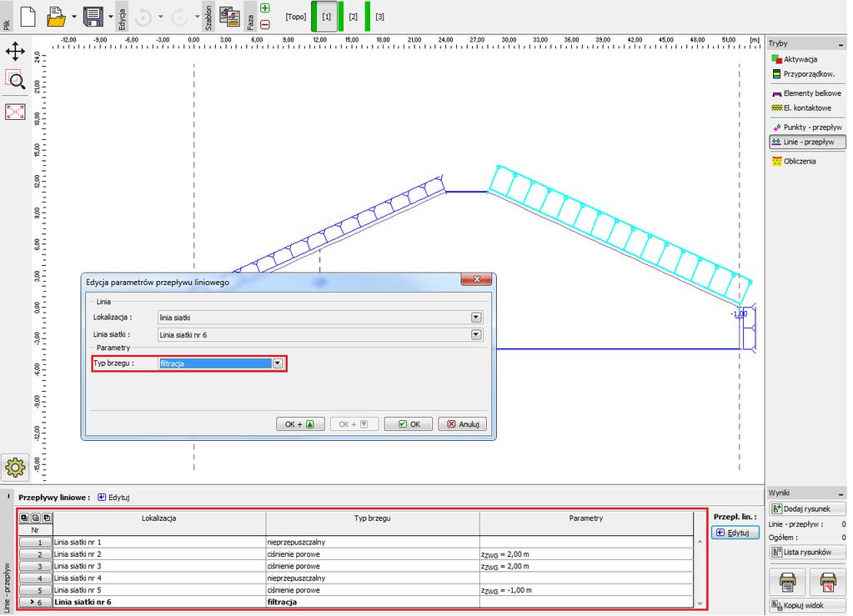The width and height of the screenshot is (853, 616).
Task: Open a file using the yellow folder icon
Action: [x=56, y=17]
